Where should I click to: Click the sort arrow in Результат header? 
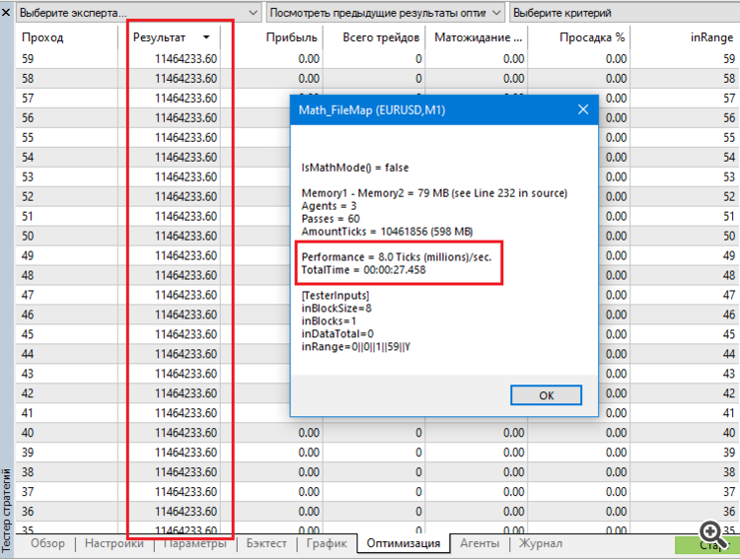click(x=206, y=37)
